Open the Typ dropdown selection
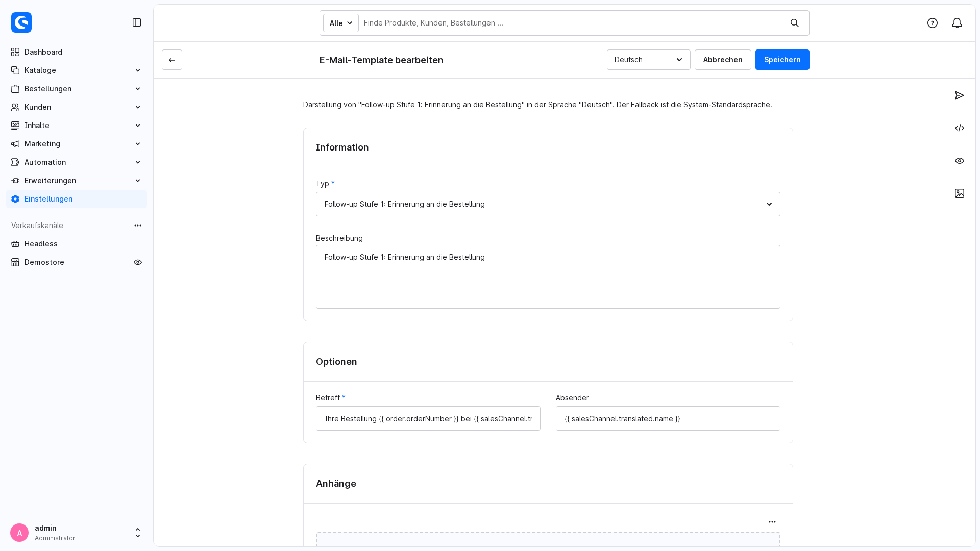The width and height of the screenshot is (980, 551). pyautogui.click(x=548, y=204)
